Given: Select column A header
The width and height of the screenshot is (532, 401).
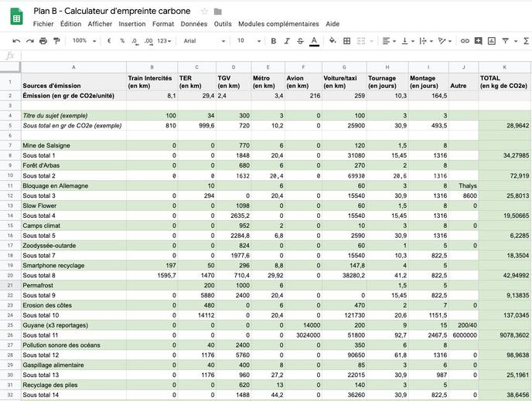Looking at the screenshot, I should [73, 67].
